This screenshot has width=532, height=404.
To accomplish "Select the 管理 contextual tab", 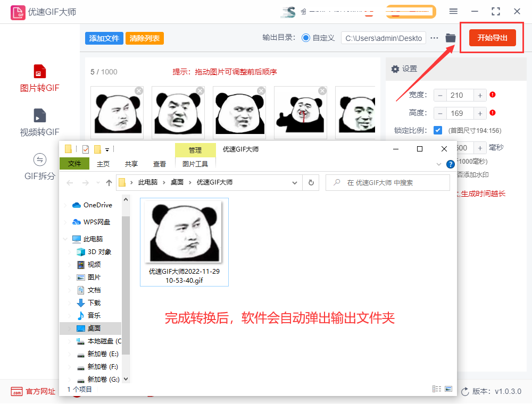I will pos(195,150).
